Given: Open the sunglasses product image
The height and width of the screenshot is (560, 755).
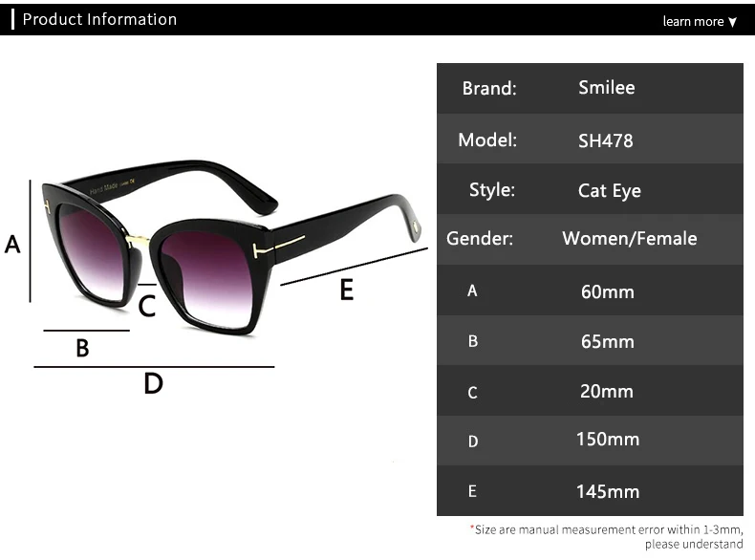Looking at the screenshot, I should [x=232, y=248].
